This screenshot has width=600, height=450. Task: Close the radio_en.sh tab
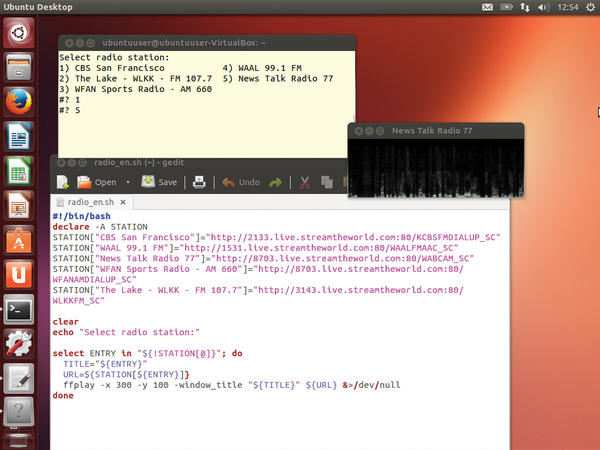click(x=123, y=202)
